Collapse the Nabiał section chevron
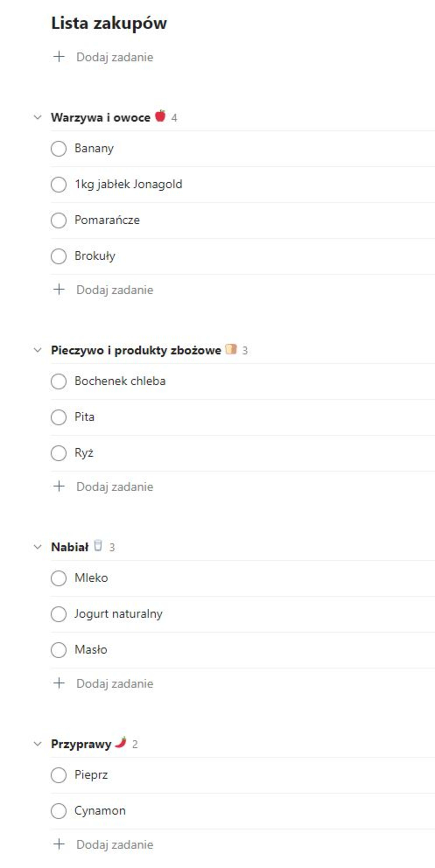Image resolution: width=435 pixels, height=868 pixels. tap(38, 547)
